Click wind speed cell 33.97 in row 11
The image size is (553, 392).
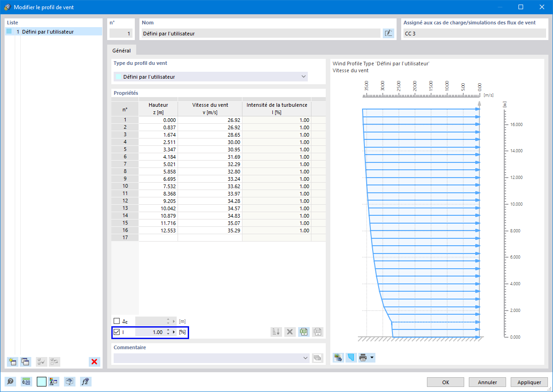[x=210, y=193]
